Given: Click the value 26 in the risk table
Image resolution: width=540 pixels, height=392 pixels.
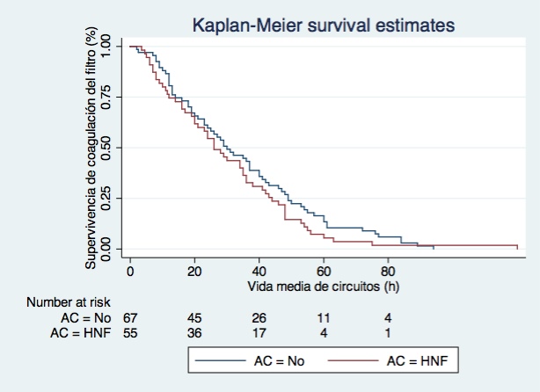Looking at the screenshot, I should tap(259, 317).
